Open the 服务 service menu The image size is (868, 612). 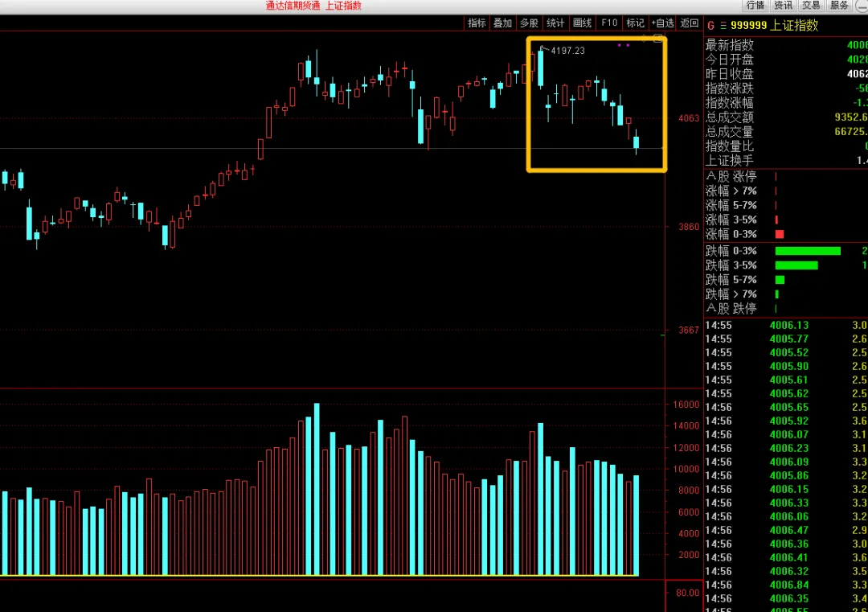(839, 6)
